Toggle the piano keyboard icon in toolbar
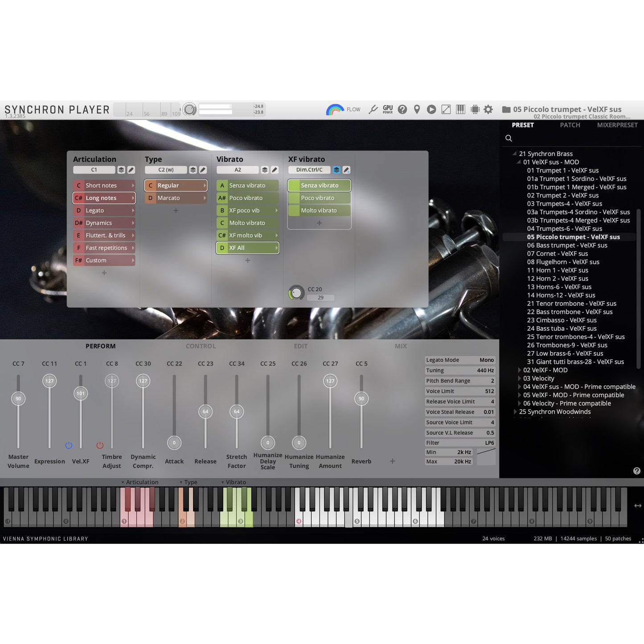Screen dimensions: 644x644 [461, 109]
